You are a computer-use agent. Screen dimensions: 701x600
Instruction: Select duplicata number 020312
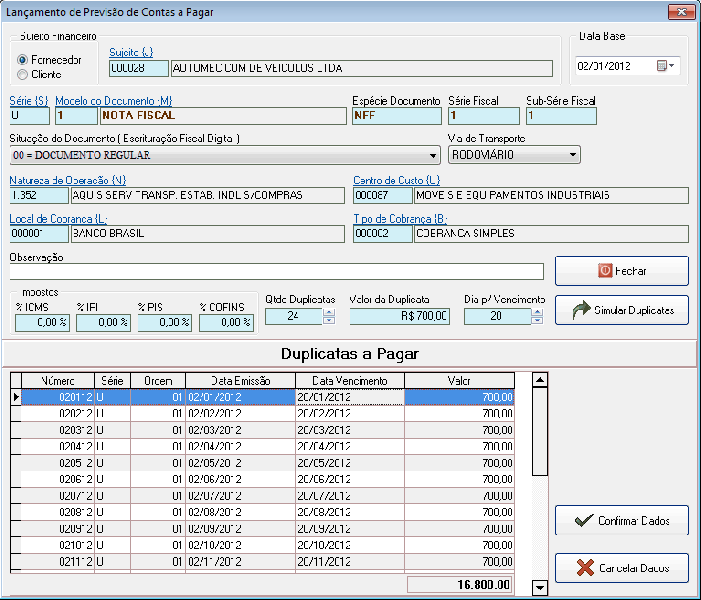point(58,430)
